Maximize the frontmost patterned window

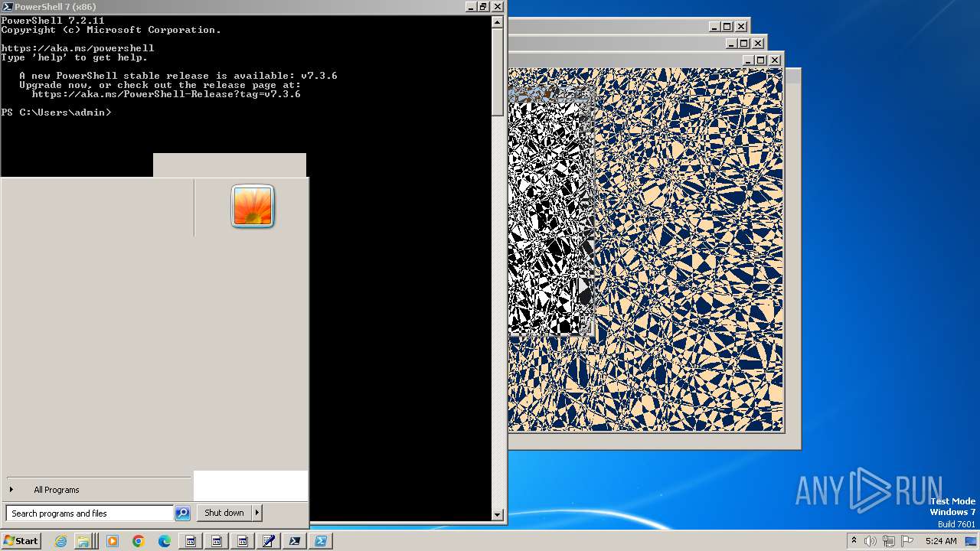pyautogui.click(x=760, y=60)
